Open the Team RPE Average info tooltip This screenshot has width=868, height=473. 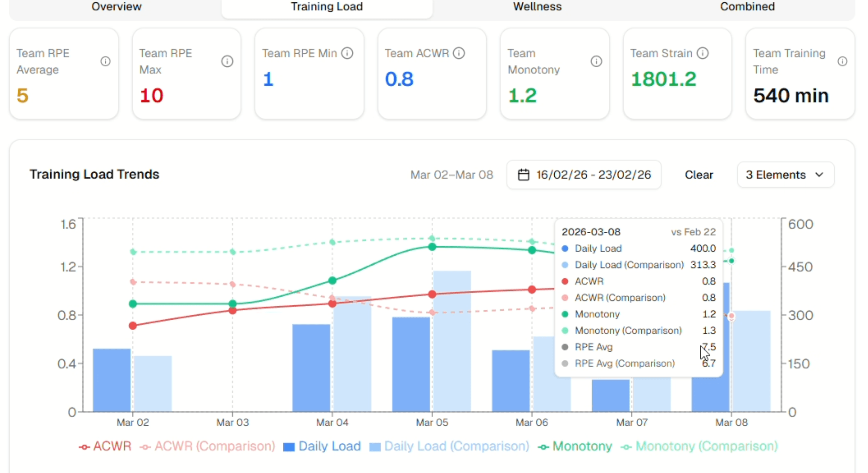[x=106, y=61]
